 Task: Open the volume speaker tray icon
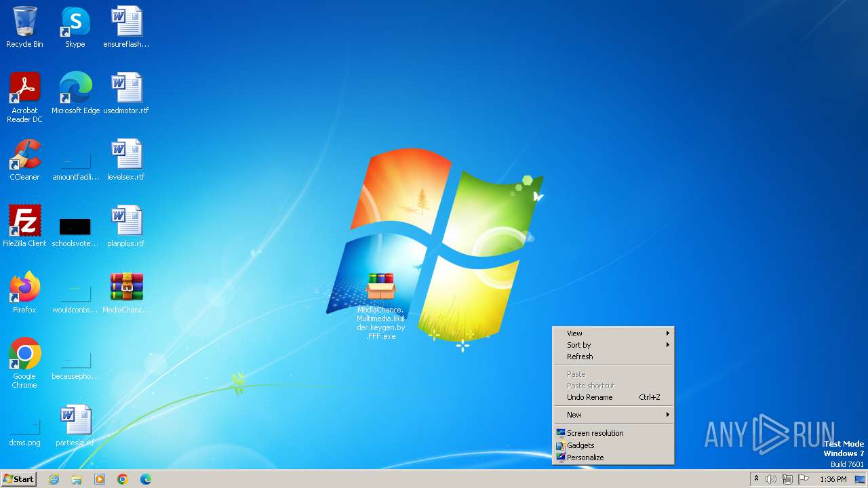(771, 479)
